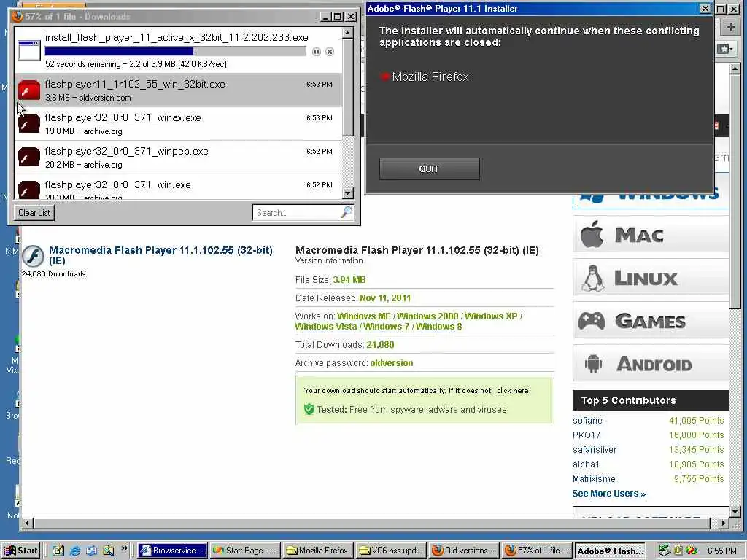Open See More Users link
This screenshot has width=747, height=560.
coord(609,494)
